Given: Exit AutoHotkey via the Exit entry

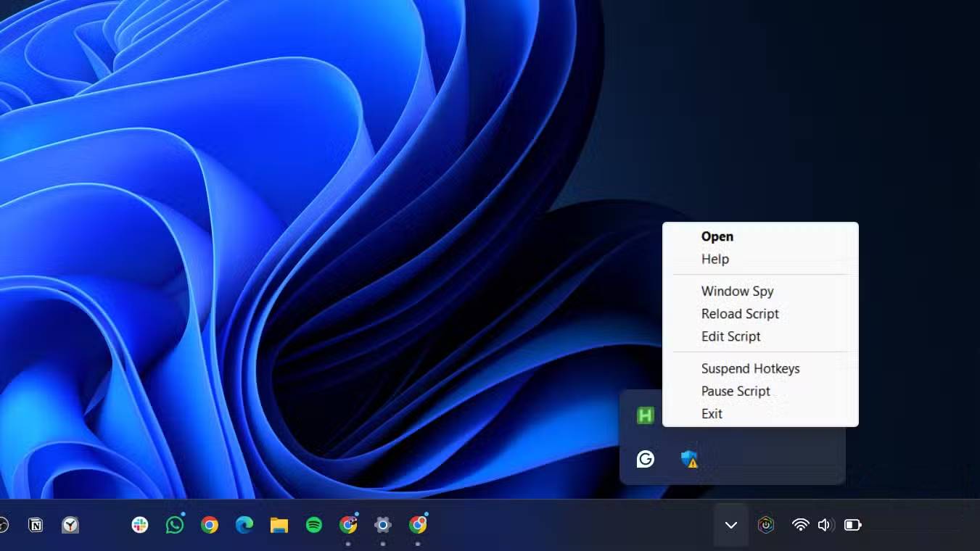Looking at the screenshot, I should 712,413.
